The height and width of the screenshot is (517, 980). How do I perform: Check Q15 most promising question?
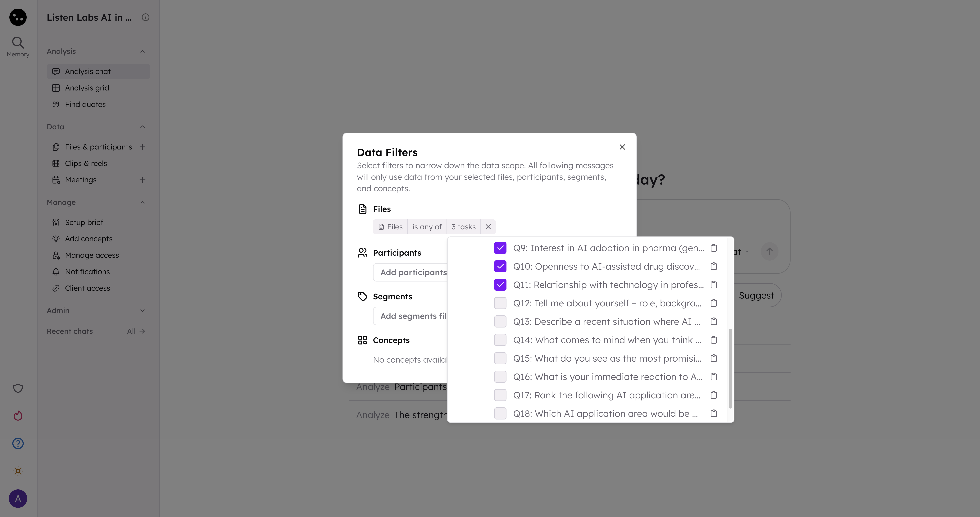[x=500, y=358]
